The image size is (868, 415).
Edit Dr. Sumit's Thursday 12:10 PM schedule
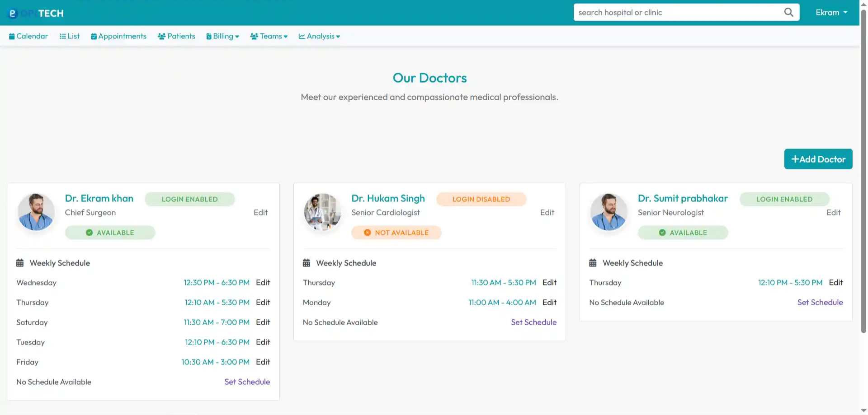(836, 282)
